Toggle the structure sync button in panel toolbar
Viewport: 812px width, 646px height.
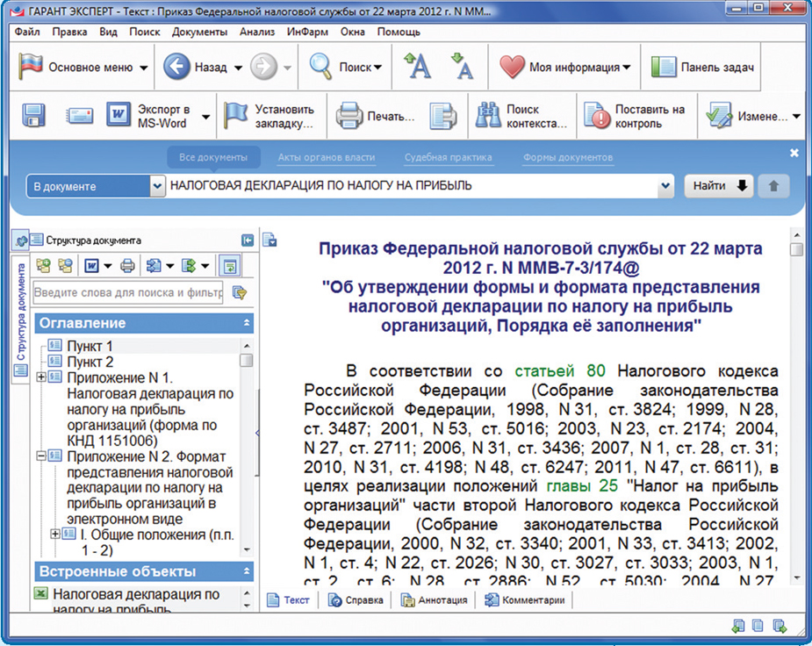[229, 265]
